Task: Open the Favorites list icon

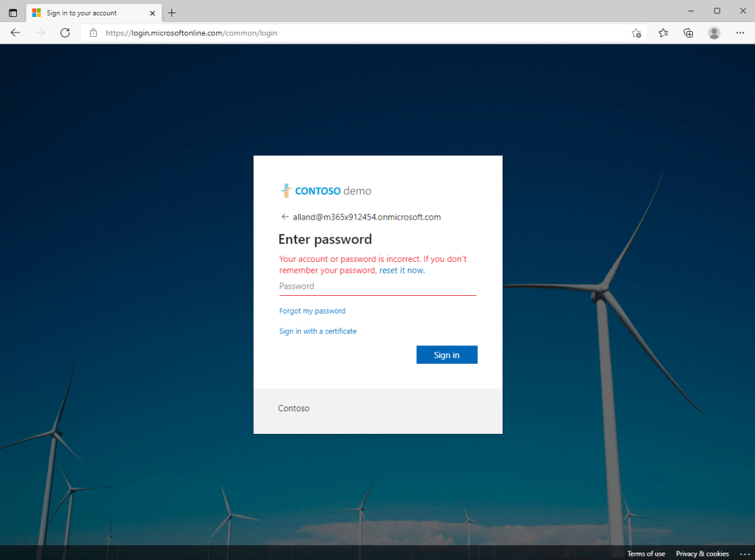Action: click(663, 32)
